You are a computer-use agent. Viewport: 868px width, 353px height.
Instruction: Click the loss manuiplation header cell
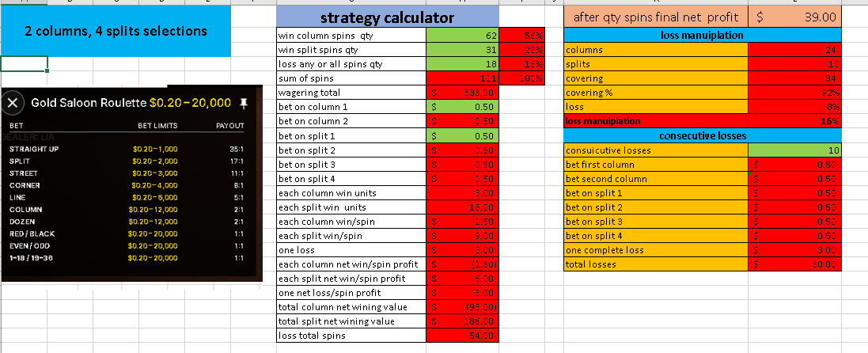[703, 36]
